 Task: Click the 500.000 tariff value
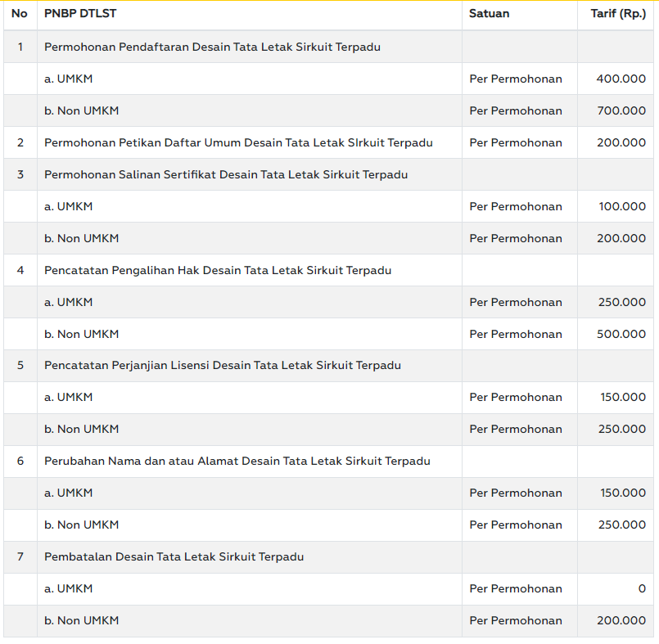point(621,334)
